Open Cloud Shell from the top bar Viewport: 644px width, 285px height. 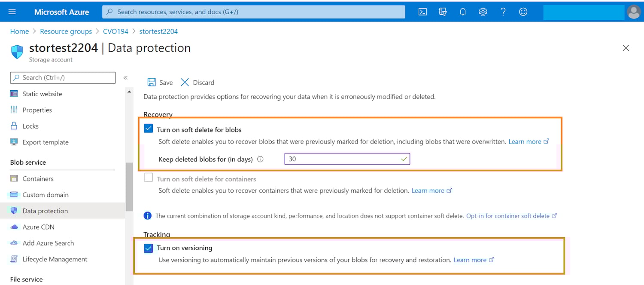pyautogui.click(x=422, y=12)
